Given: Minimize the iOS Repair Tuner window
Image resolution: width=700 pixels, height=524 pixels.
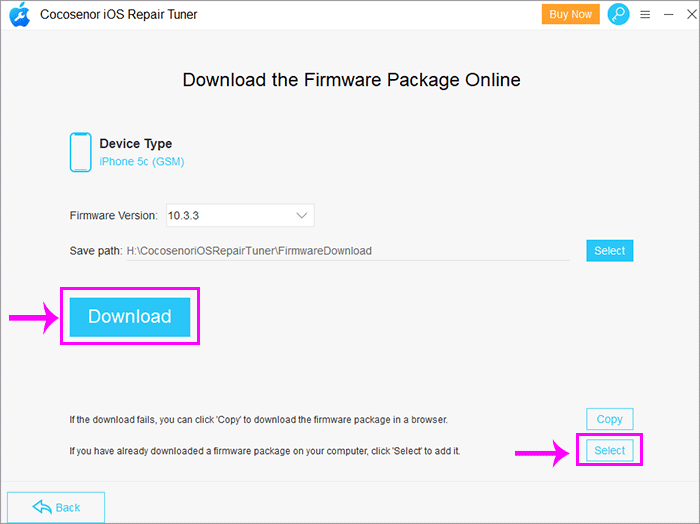Looking at the screenshot, I should tap(668, 15).
